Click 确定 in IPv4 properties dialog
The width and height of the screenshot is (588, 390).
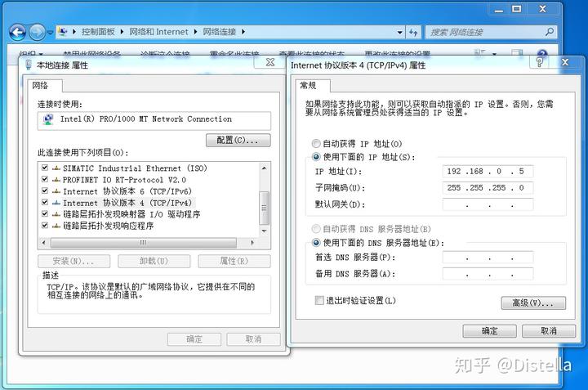pos(489,331)
